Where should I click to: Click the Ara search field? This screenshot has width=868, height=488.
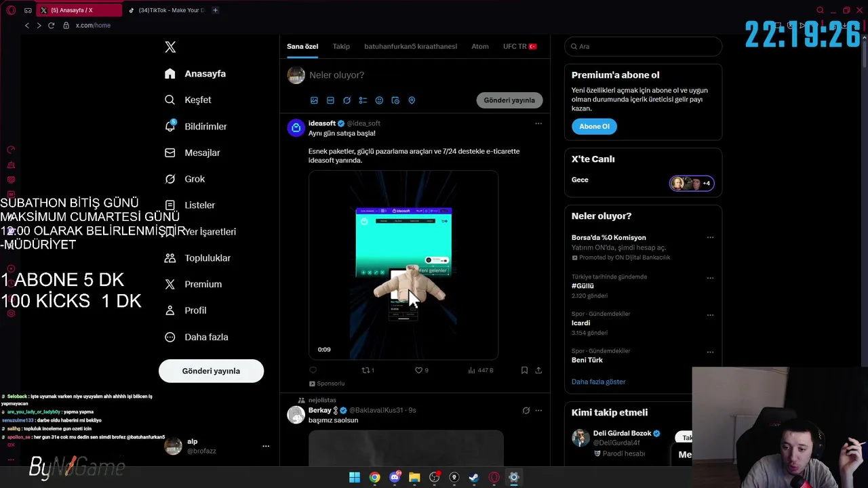643,46
